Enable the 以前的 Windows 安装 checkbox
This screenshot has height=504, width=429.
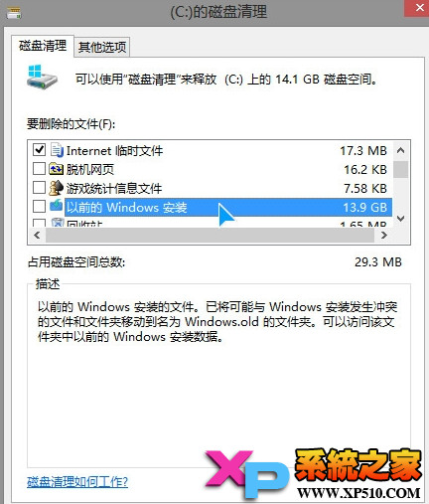(39, 207)
